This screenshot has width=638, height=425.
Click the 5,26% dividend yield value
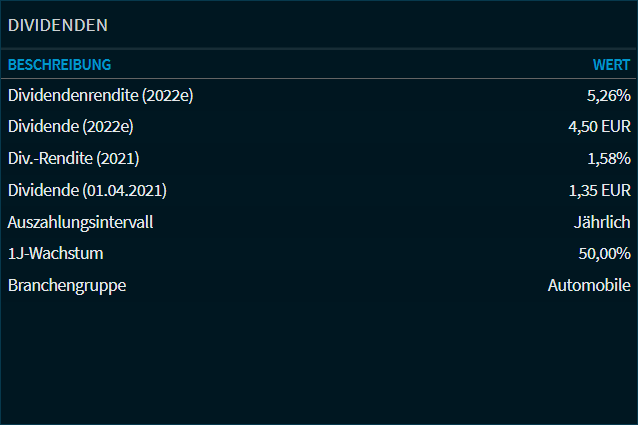[x=608, y=96]
